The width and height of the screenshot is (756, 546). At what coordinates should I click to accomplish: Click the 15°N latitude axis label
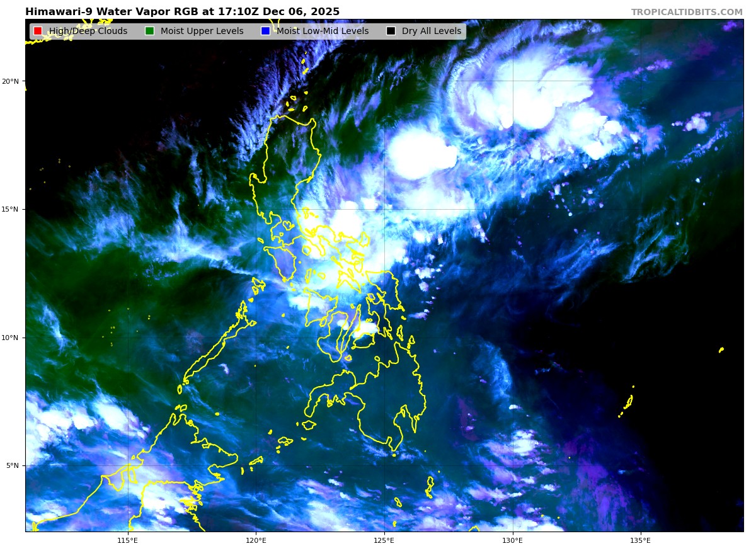pyautogui.click(x=10, y=209)
